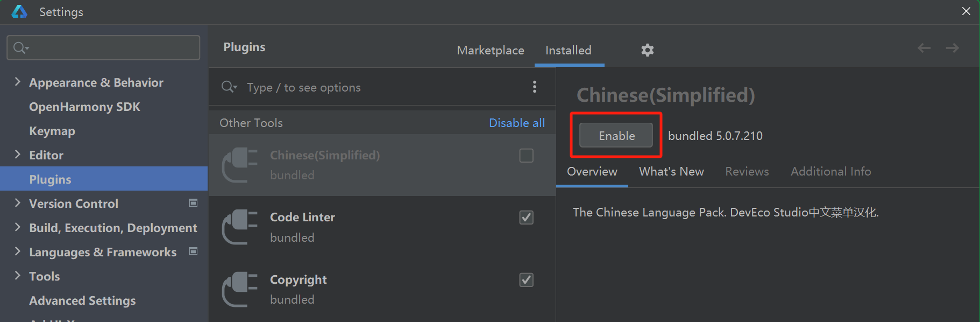Uncheck the Copyright plugin checkbox
980x322 pixels.
[x=526, y=280]
